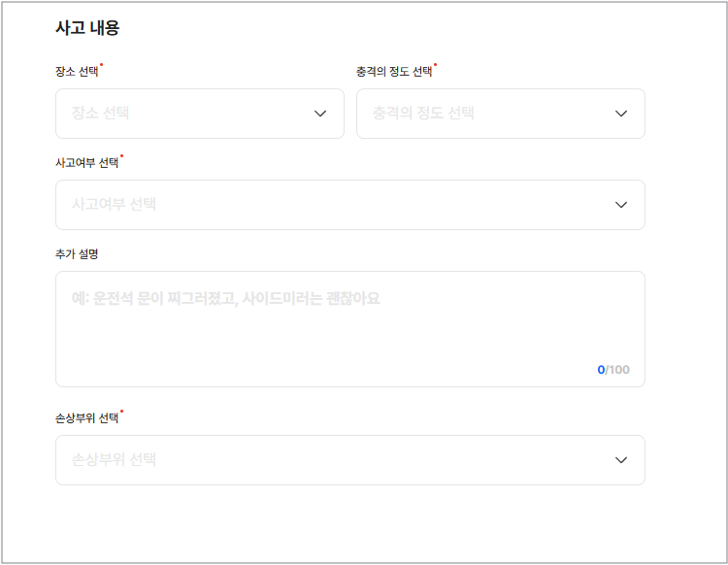Click the 사고여부 선택 field label
The height and width of the screenshot is (565, 728).
(86, 163)
